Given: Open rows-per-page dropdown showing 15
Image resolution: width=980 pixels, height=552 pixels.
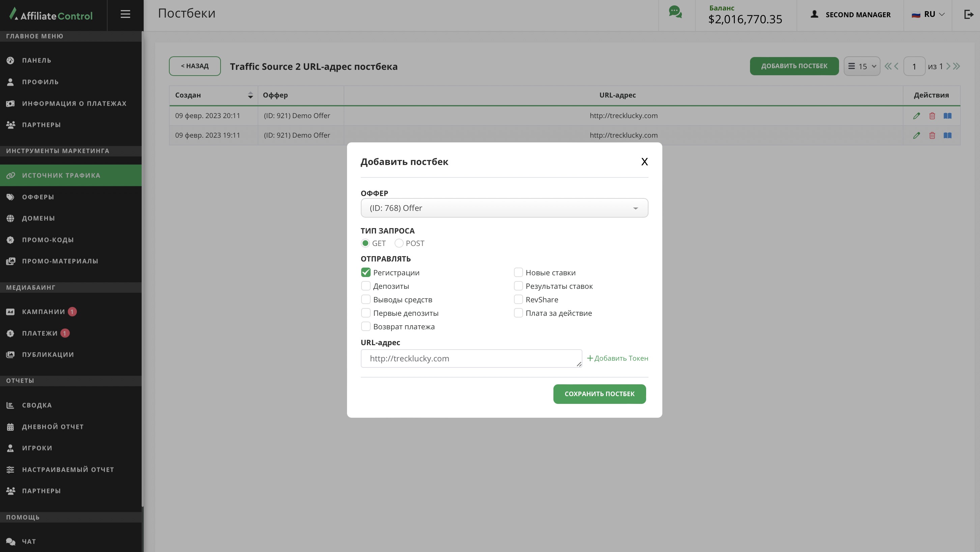Looking at the screenshot, I should (862, 66).
